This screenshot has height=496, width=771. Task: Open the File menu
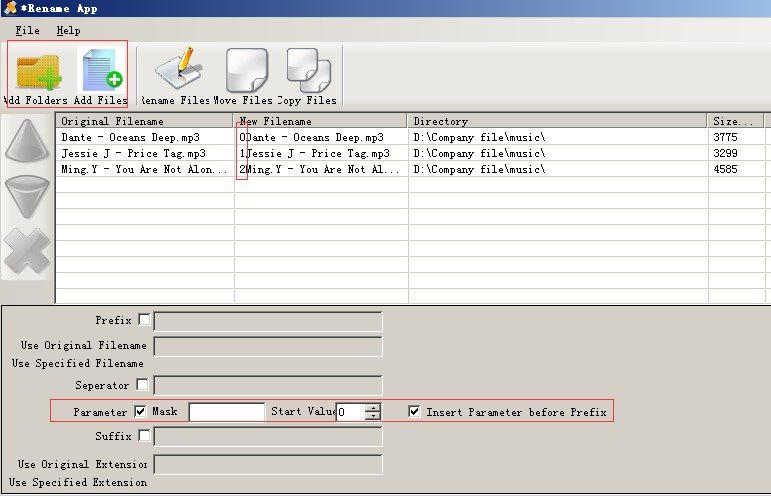[27, 30]
